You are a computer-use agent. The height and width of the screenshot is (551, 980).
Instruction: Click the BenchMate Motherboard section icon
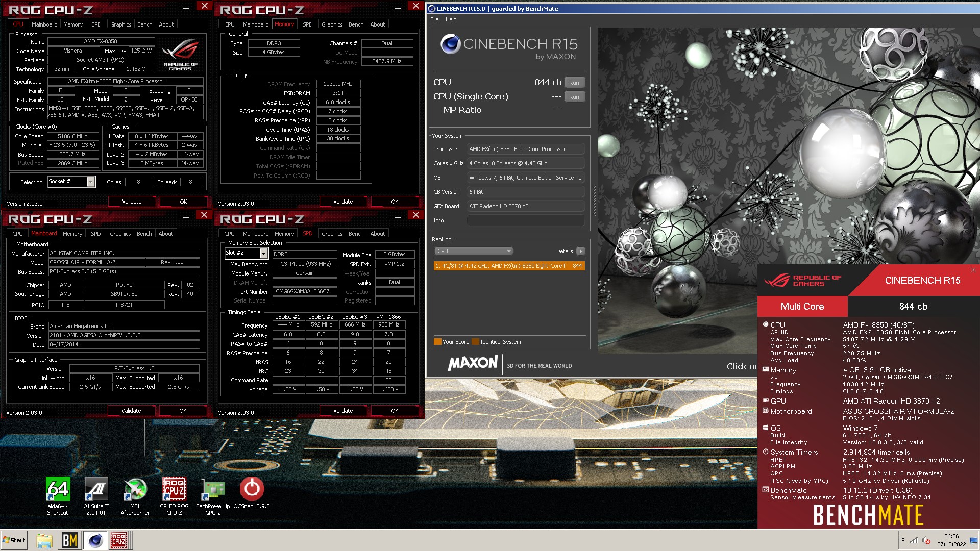[x=766, y=411]
